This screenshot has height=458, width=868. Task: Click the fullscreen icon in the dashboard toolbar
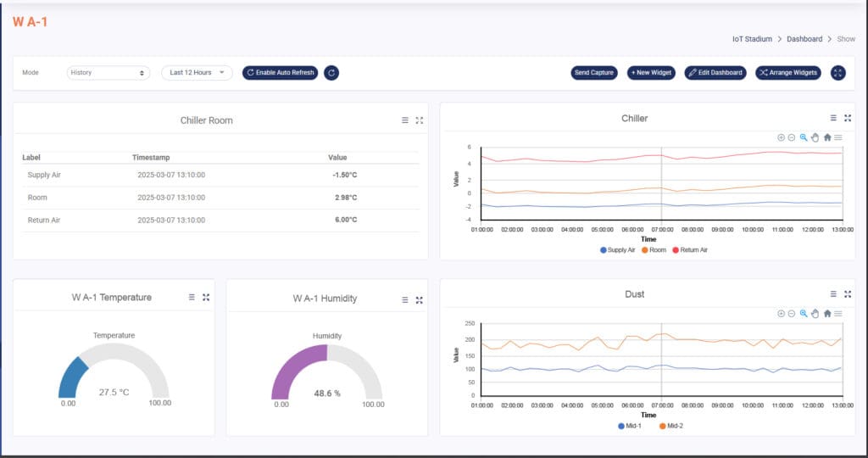click(x=837, y=73)
